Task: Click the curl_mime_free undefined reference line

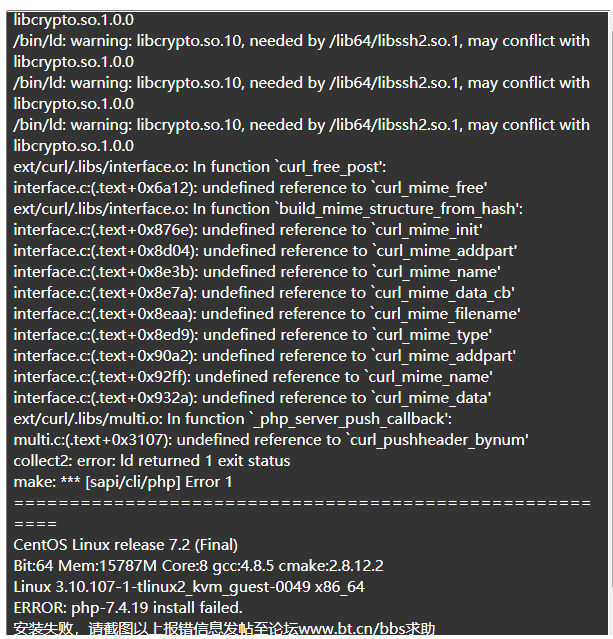Action: [250, 188]
